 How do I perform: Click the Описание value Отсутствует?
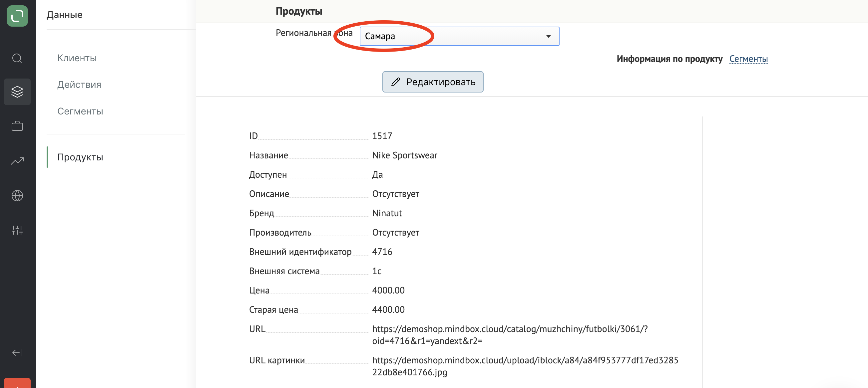(x=396, y=194)
